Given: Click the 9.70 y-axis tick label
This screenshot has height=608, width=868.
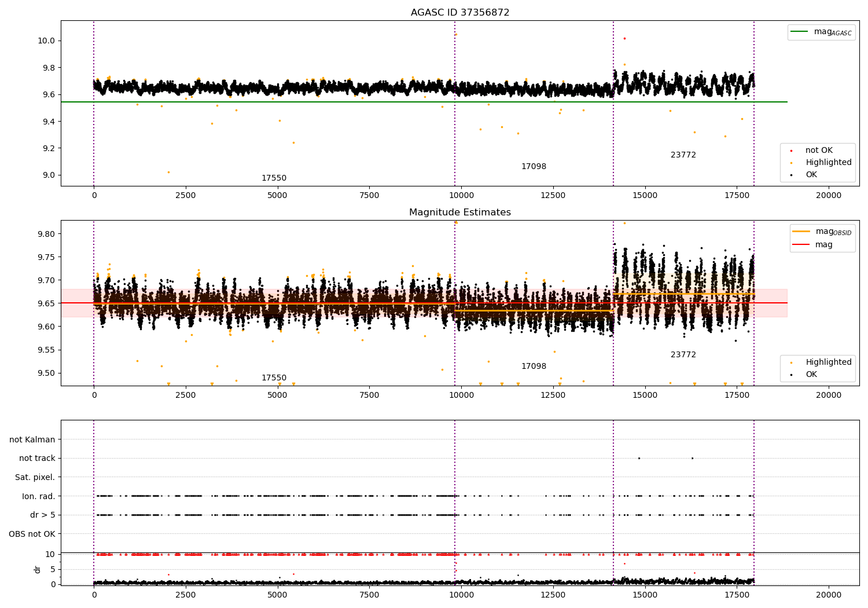Looking at the screenshot, I should pos(47,280).
